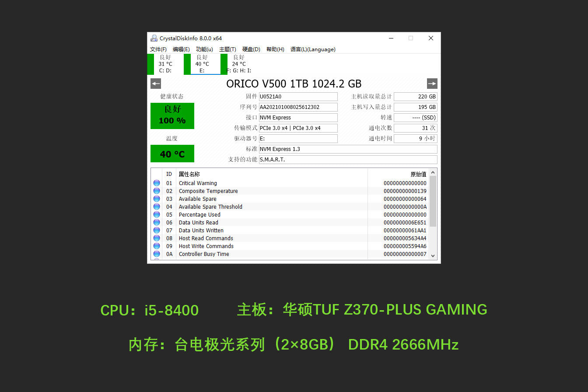Select the Composite Temperature attribute text
Screen dimensions: 588x392
coord(208,191)
